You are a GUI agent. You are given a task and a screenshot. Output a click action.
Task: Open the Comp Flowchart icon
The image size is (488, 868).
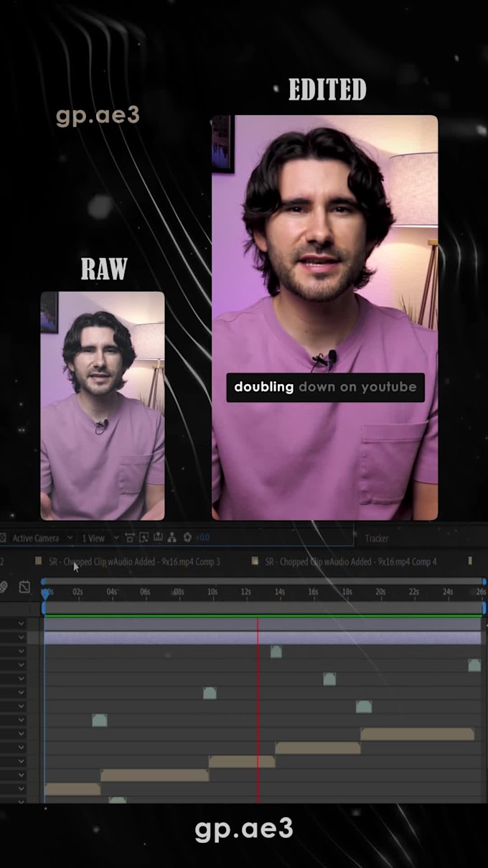172,537
